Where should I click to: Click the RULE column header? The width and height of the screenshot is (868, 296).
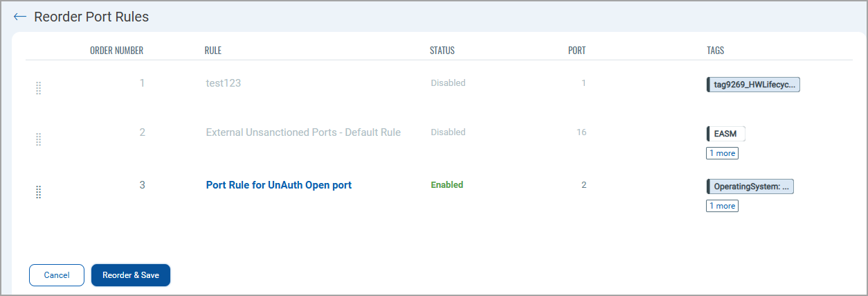pyautogui.click(x=213, y=51)
